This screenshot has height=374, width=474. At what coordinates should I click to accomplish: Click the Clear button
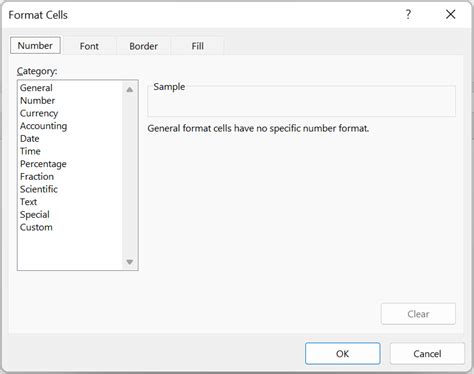click(x=418, y=314)
